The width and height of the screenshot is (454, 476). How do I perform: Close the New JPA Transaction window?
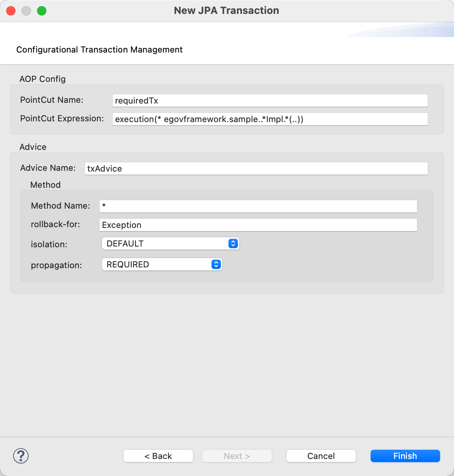11,11
